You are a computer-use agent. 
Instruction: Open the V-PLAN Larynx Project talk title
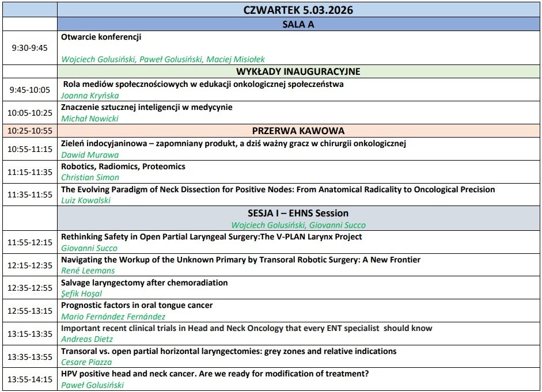[211, 237]
